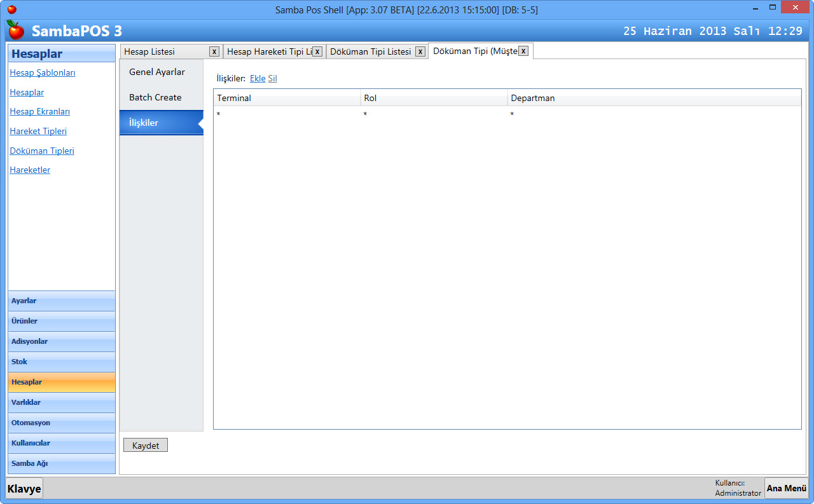Expand the Otomasyon navigation section
Screen dimensions: 814x504
(62, 423)
